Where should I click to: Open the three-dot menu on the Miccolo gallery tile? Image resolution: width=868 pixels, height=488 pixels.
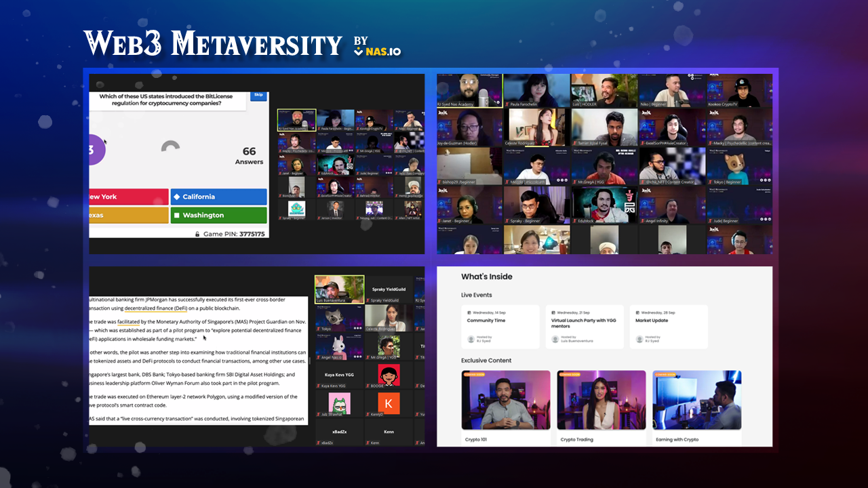[x=562, y=180]
